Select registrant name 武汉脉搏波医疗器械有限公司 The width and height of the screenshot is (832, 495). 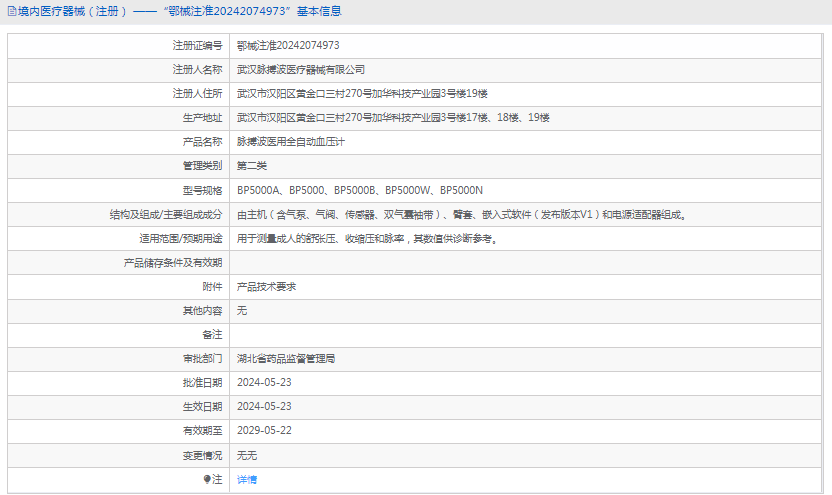coord(301,70)
